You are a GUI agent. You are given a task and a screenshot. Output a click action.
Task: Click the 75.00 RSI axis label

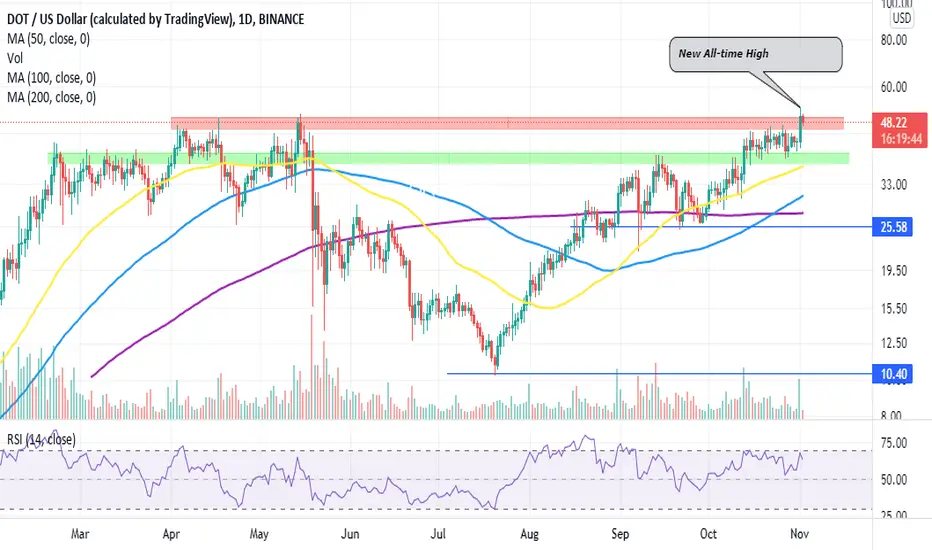tap(894, 443)
